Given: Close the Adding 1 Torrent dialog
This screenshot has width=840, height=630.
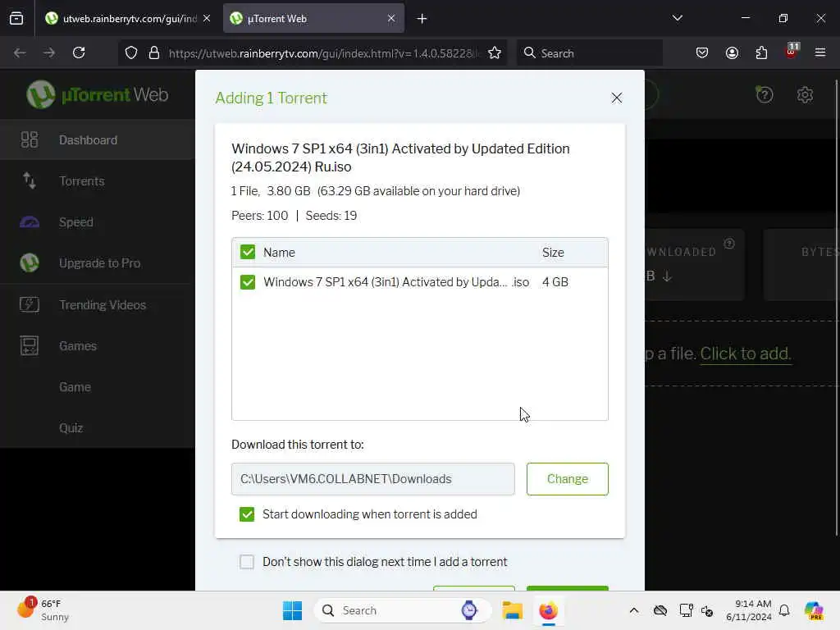Looking at the screenshot, I should 617,98.
